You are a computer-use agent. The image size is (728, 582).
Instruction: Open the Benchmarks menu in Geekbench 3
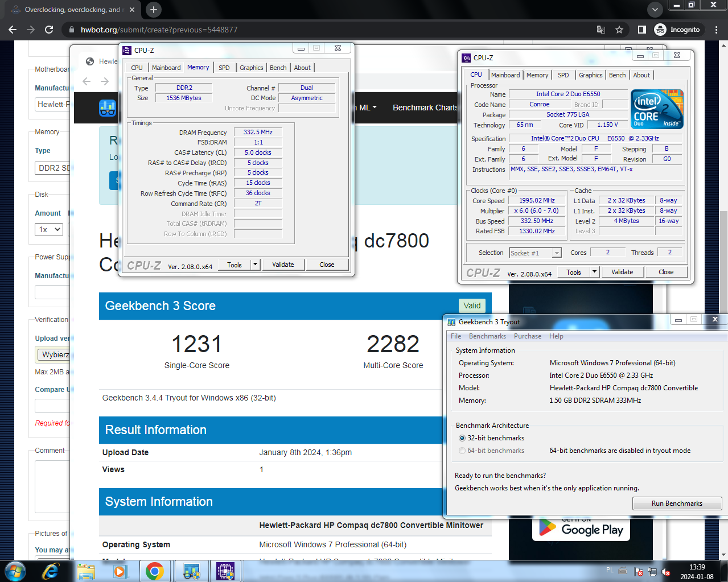pyautogui.click(x=487, y=336)
